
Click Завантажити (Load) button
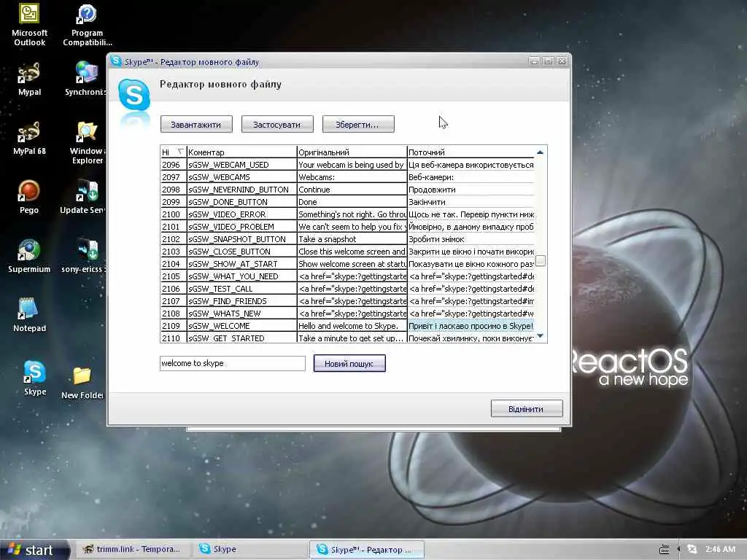196,124
